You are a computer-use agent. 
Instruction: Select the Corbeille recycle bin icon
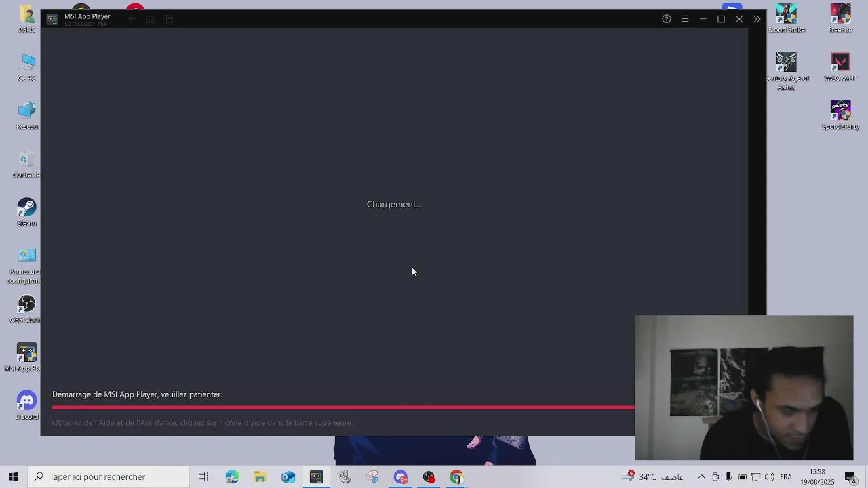pyautogui.click(x=27, y=165)
